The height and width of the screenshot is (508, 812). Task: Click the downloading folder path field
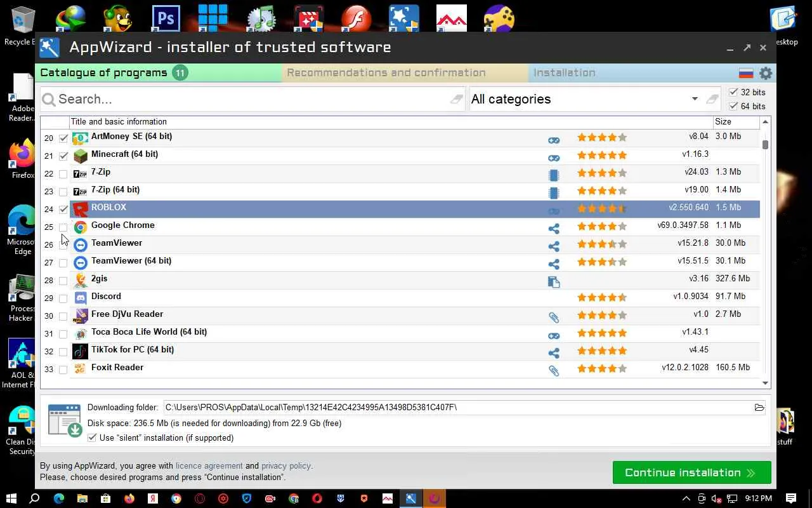coord(457,408)
